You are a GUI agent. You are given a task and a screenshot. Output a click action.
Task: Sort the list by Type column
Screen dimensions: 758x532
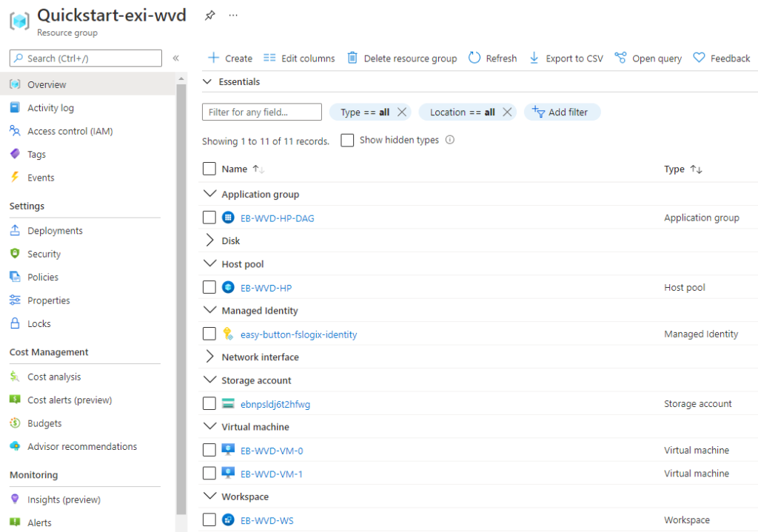coord(683,169)
